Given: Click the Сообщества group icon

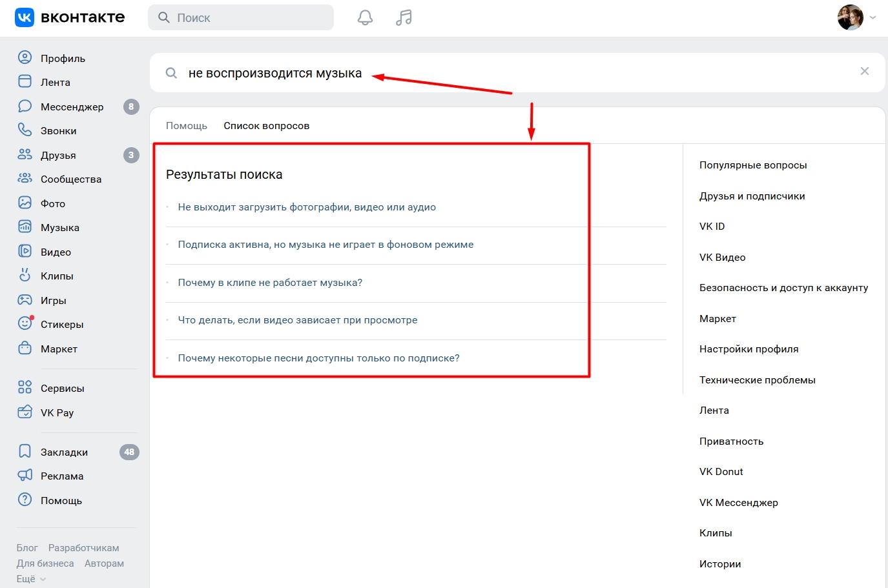Looking at the screenshot, I should [25, 179].
